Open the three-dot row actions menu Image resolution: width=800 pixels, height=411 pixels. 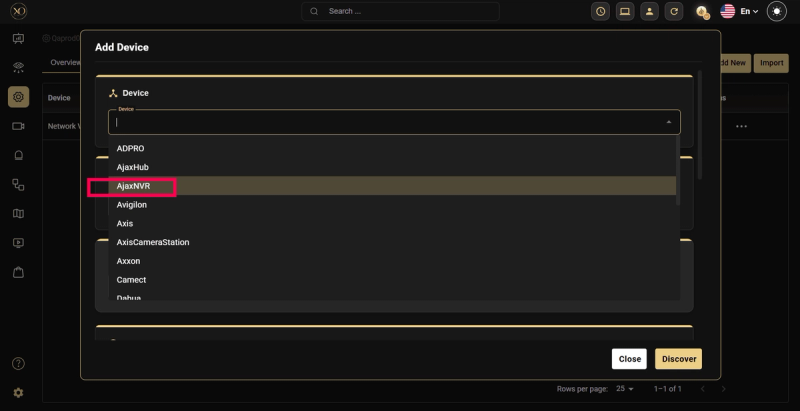[x=741, y=126]
